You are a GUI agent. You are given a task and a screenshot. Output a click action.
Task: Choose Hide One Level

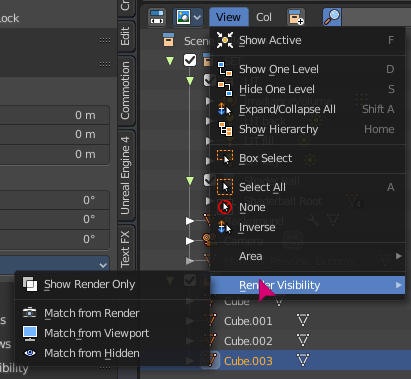point(308,89)
